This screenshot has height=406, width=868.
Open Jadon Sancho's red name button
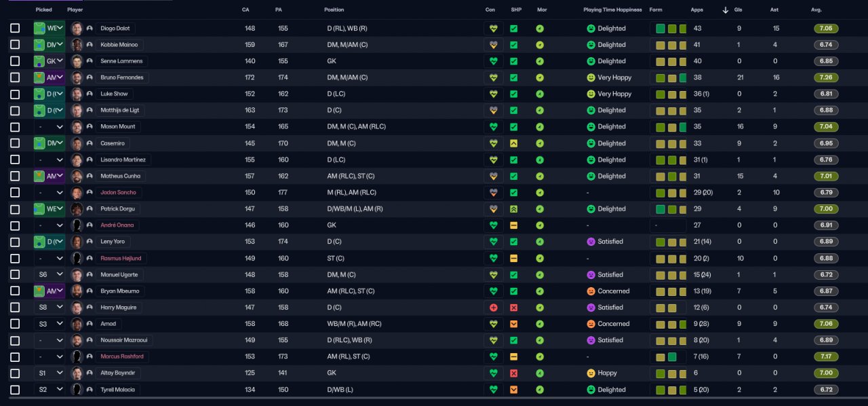pos(119,193)
